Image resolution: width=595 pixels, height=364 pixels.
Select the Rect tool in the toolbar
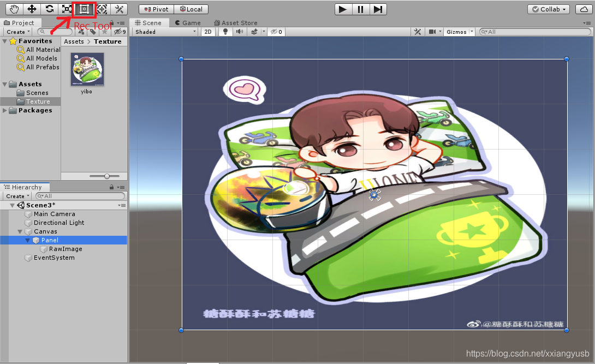pyautogui.click(x=84, y=9)
